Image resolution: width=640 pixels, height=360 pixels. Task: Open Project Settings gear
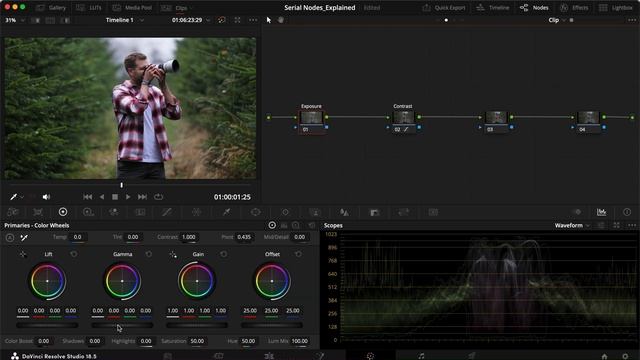[x=625, y=356]
